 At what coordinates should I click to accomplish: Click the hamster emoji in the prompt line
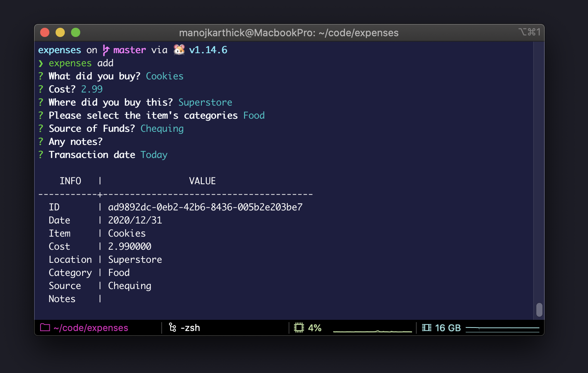coord(179,50)
